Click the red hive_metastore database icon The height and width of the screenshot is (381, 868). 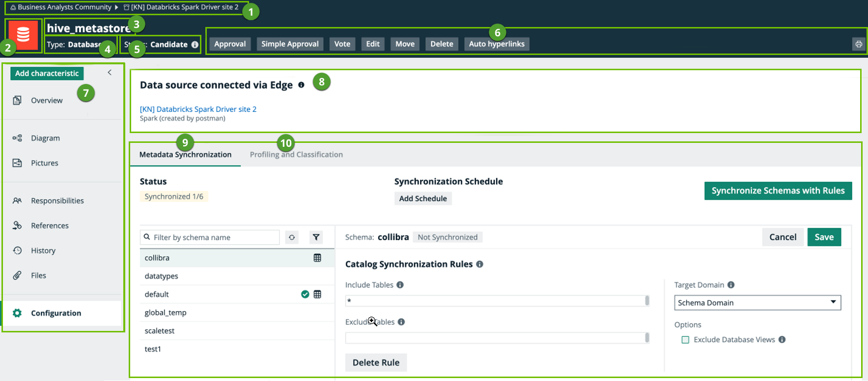23,35
